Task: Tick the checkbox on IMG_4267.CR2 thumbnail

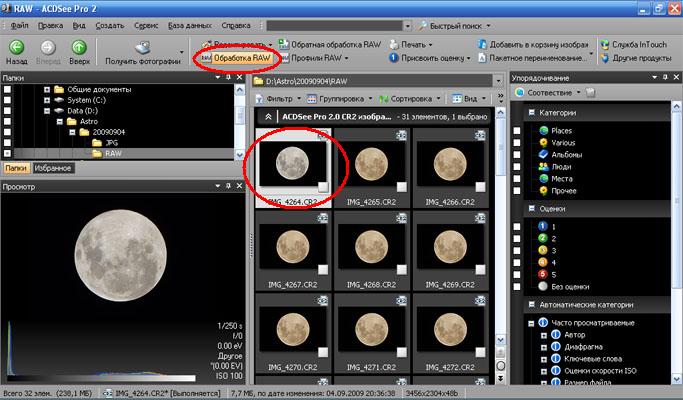Action: [323, 270]
